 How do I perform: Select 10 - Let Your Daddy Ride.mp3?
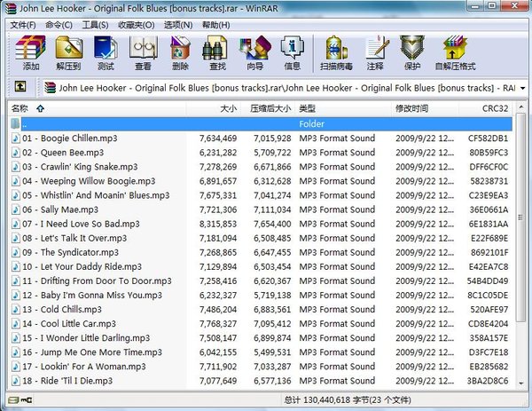[82, 266]
